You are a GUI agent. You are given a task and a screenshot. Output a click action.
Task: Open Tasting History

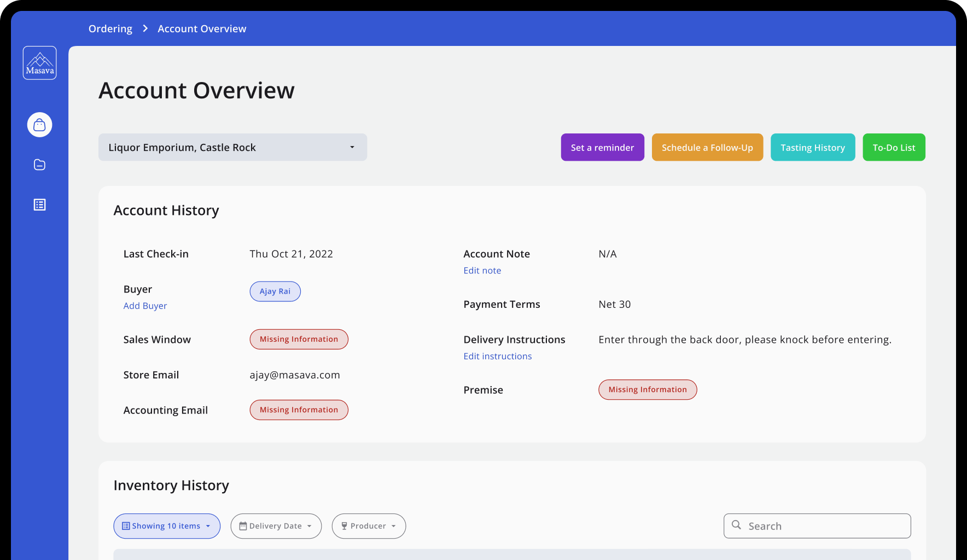pos(813,147)
